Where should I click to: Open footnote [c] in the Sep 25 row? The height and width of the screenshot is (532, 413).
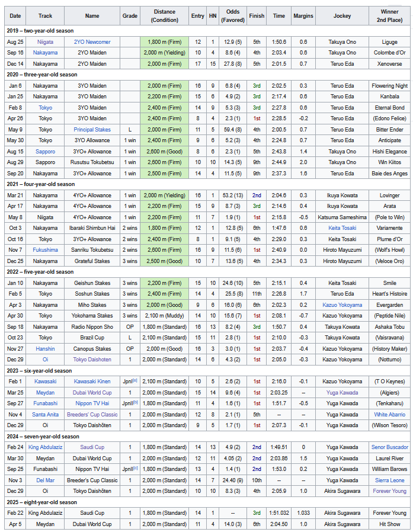pos(136,468)
